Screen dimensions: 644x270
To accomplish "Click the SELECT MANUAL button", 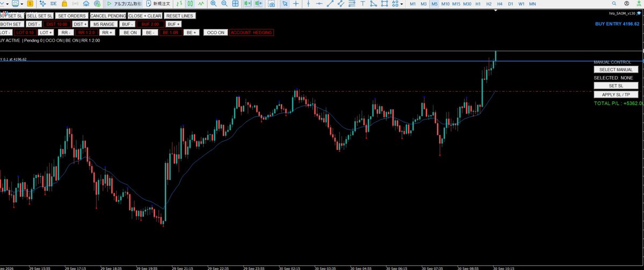I will click(616, 70).
